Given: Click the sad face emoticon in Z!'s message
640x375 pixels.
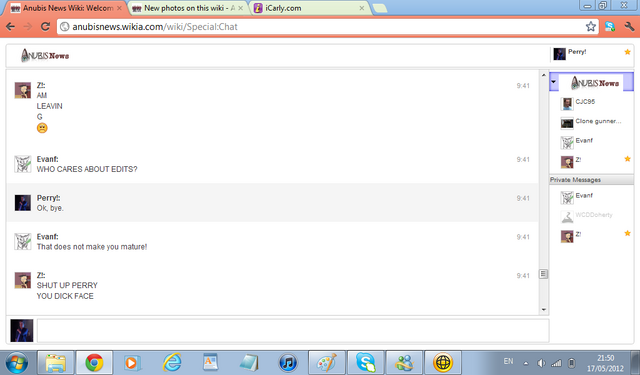Looking at the screenshot, I should coord(42,128).
